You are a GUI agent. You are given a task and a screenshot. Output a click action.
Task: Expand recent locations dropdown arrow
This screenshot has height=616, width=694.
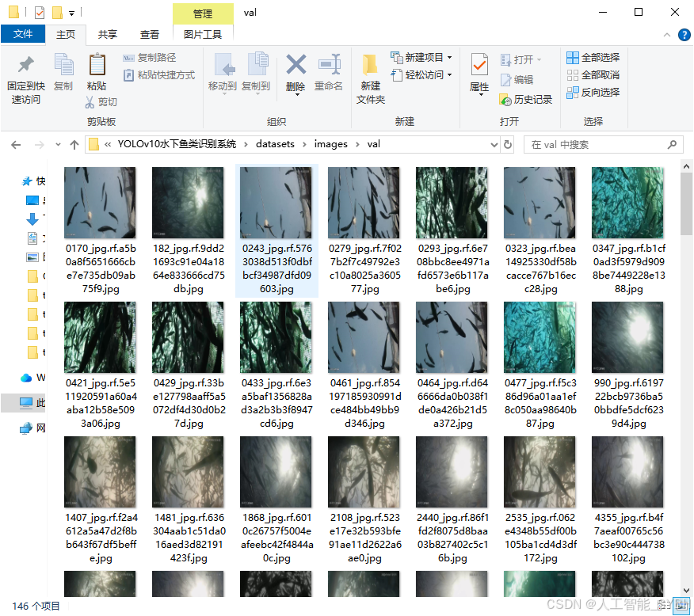(58, 145)
